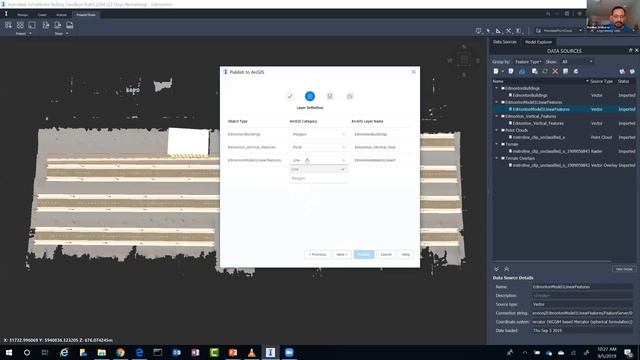Viewport: 640px width, 360px height.
Task: Open the Group by Feature Type dropdown
Action: click(x=528, y=62)
